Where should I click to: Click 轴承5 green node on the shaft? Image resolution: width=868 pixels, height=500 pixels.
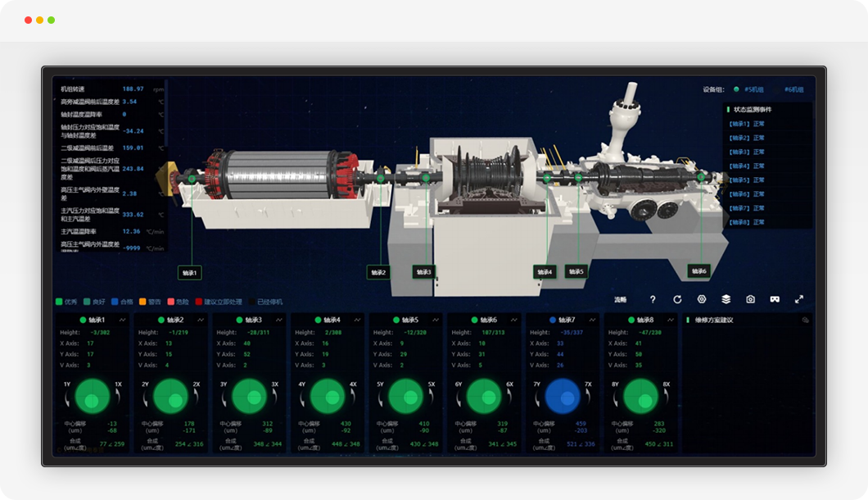tap(578, 178)
